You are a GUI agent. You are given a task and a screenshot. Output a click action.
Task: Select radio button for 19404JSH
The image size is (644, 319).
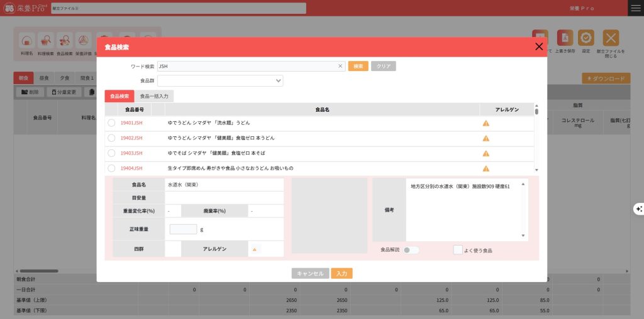point(111,168)
